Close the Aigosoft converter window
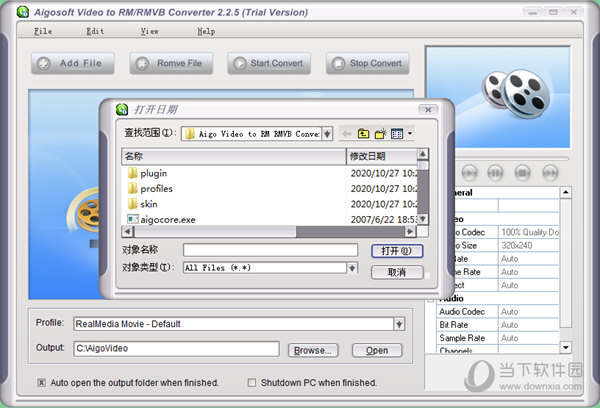Screen dimensions: 600x408 pyautogui.click(x=574, y=12)
